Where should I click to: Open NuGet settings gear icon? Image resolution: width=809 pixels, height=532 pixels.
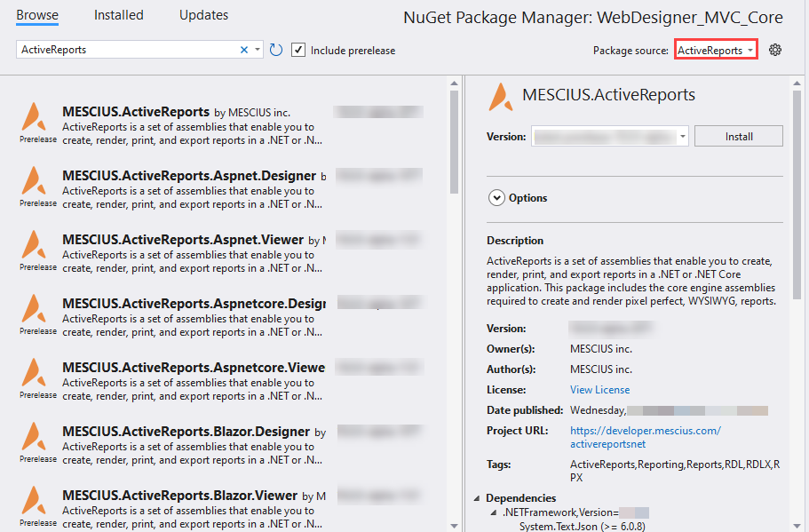click(775, 50)
